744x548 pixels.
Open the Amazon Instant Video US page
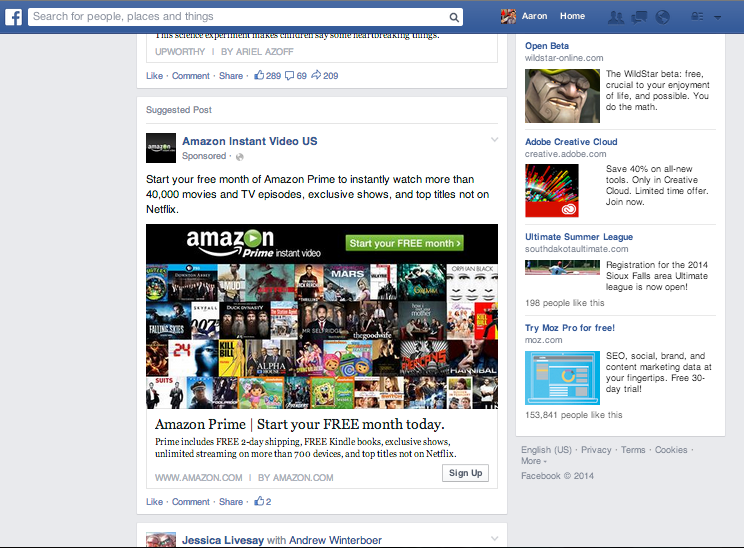pos(250,141)
